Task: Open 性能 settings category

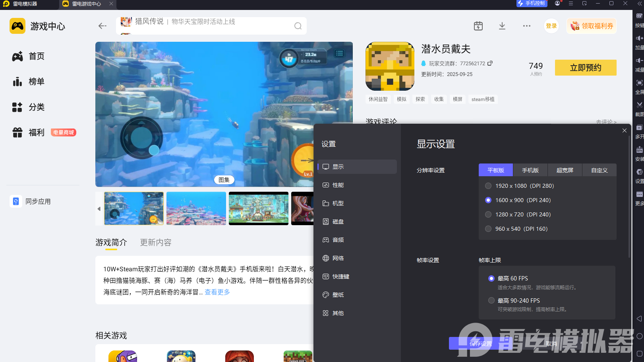Action: tap(357, 185)
